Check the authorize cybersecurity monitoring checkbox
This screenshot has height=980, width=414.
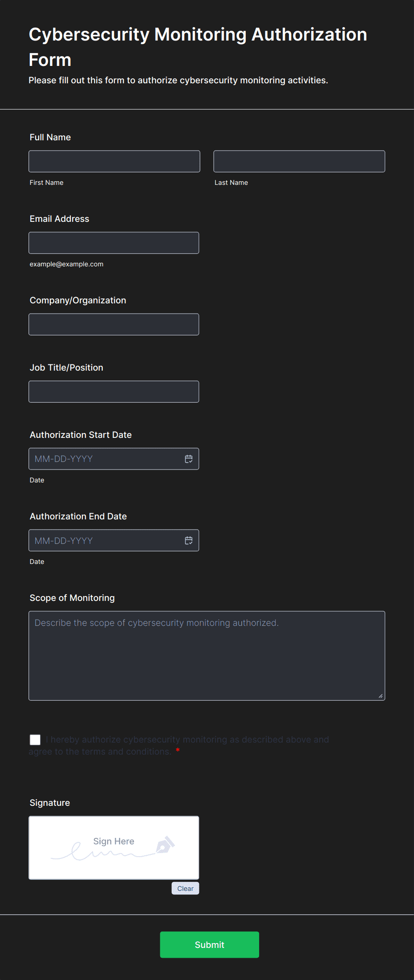point(35,740)
